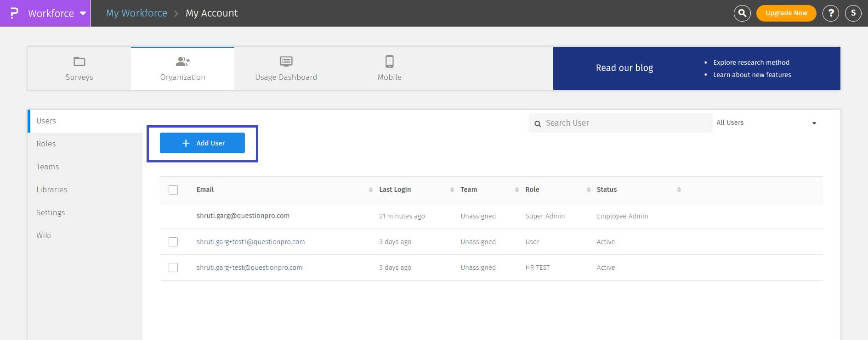
Task: Check the box for shruti.garg+test@questionpro.com
Action: [173, 268]
